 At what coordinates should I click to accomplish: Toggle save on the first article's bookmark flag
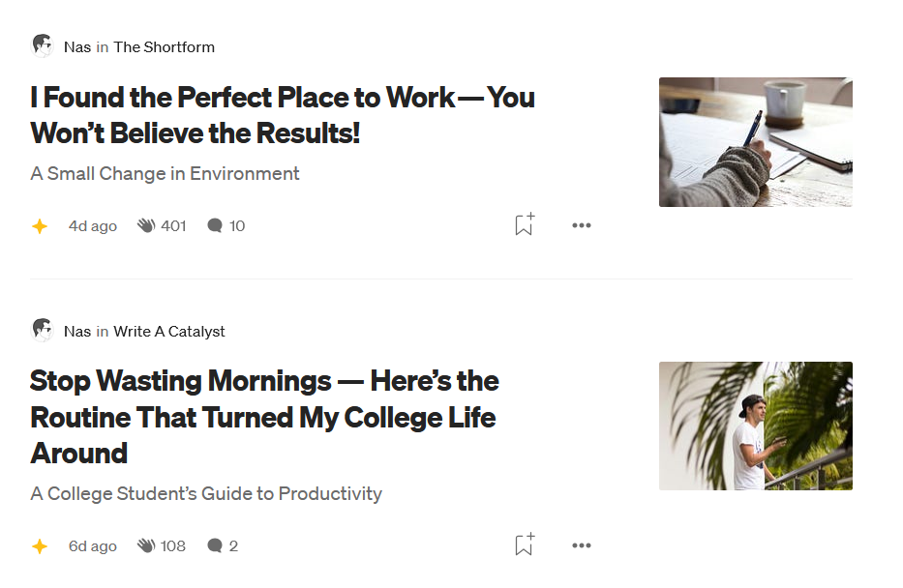524,223
